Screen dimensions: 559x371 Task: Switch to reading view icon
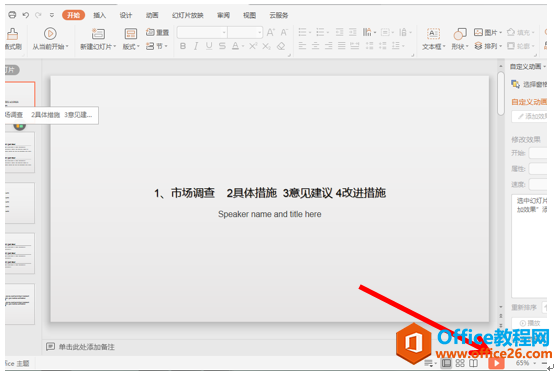(x=473, y=363)
